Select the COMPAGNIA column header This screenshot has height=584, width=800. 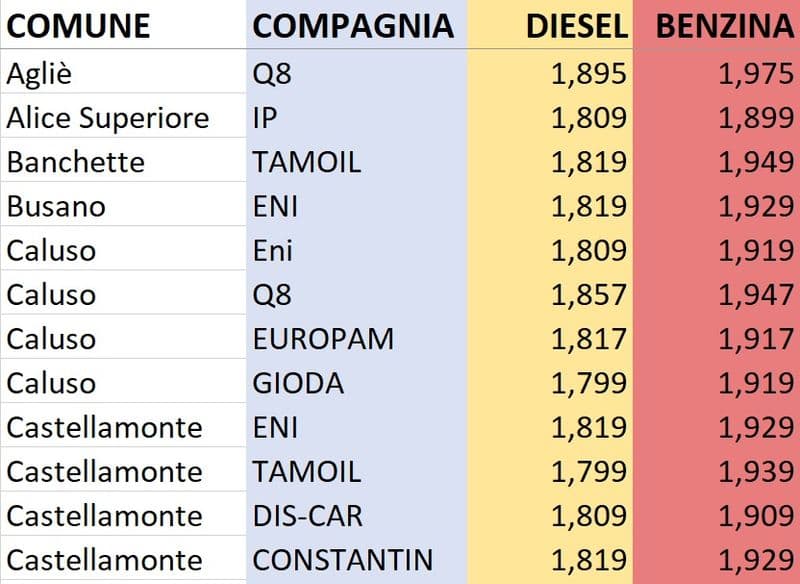[x=353, y=26]
